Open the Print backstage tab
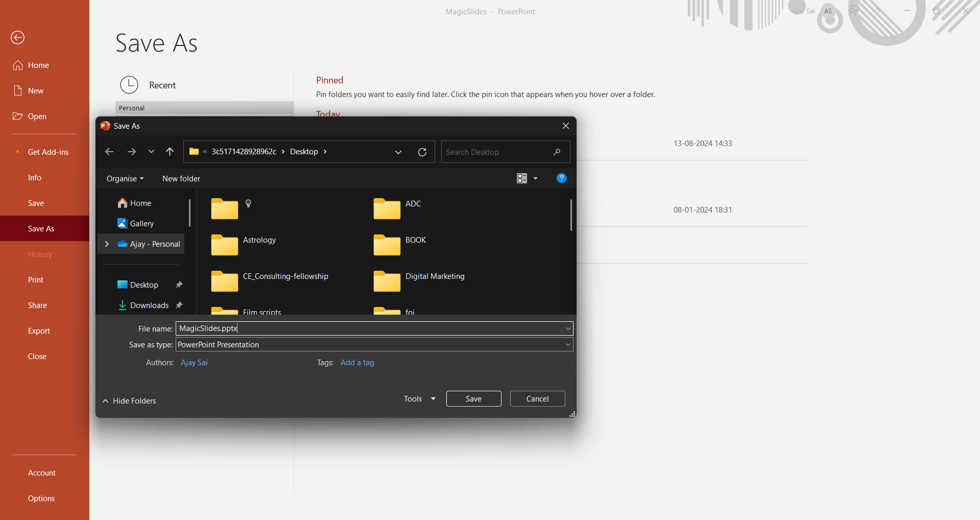This screenshot has height=520, width=980. [x=36, y=280]
